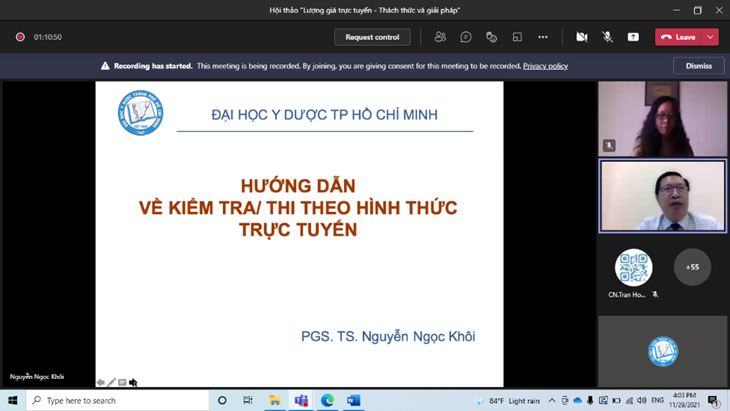Image resolution: width=730 pixels, height=411 pixels.
Task: Toggle the camera on
Action: coord(581,37)
